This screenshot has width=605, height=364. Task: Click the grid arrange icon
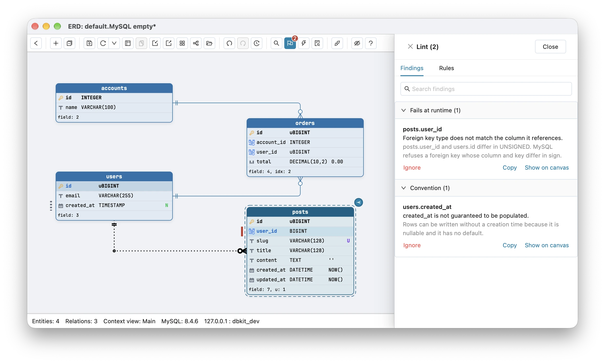[x=182, y=43]
